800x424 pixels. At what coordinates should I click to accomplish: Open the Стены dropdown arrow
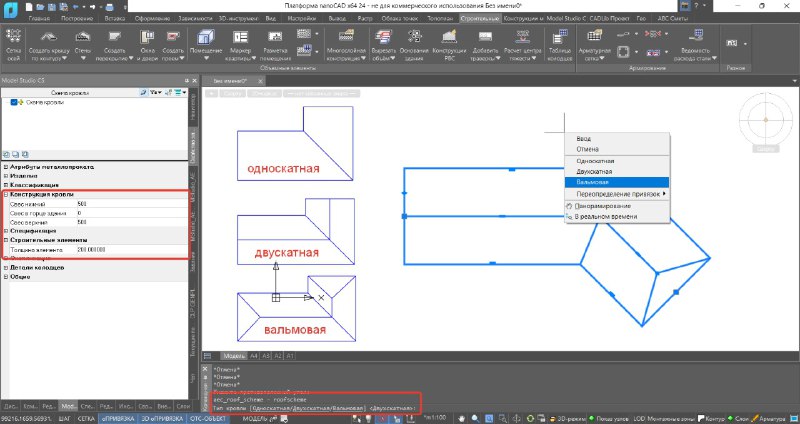tap(83, 59)
